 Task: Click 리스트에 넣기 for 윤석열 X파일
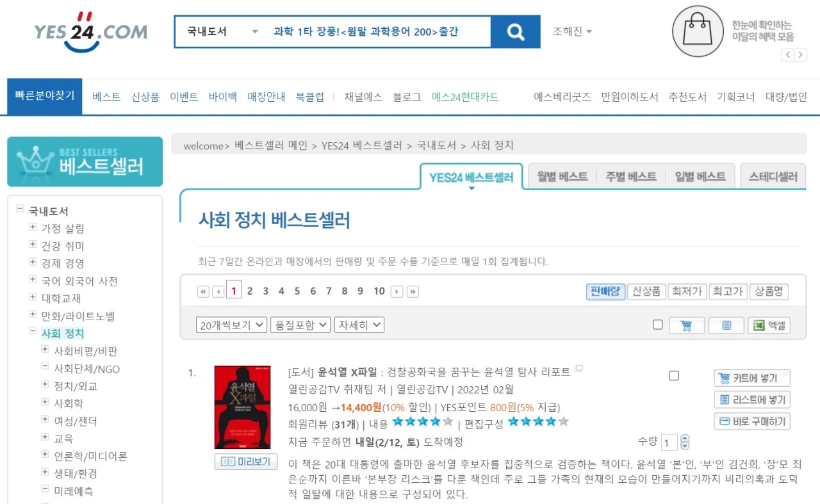pos(752,400)
